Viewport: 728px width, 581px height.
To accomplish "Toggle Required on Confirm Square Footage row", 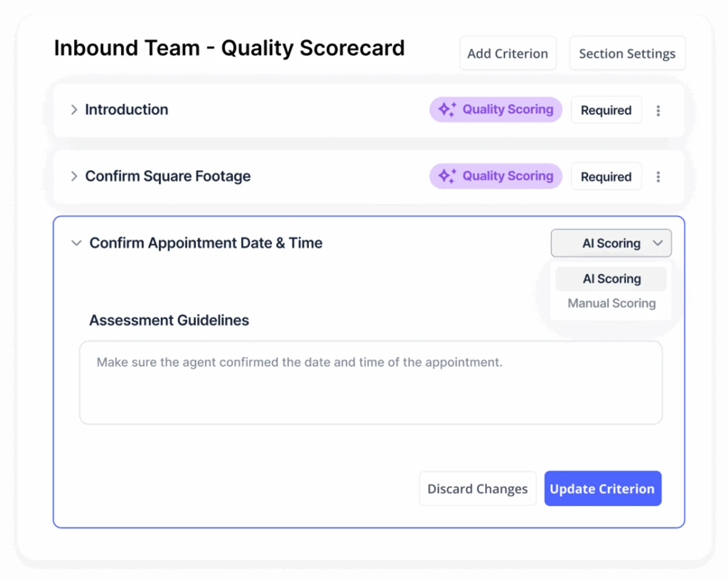I will point(606,176).
